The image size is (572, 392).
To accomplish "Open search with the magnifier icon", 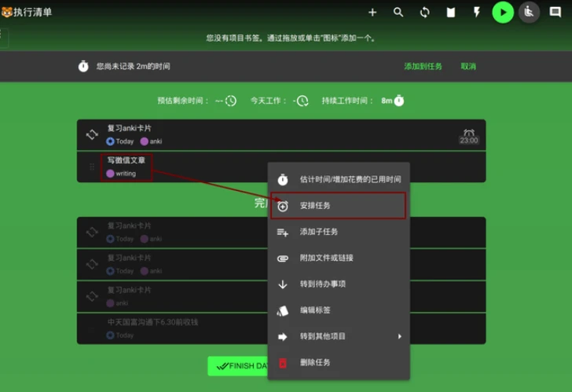I will [x=398, y=13].
